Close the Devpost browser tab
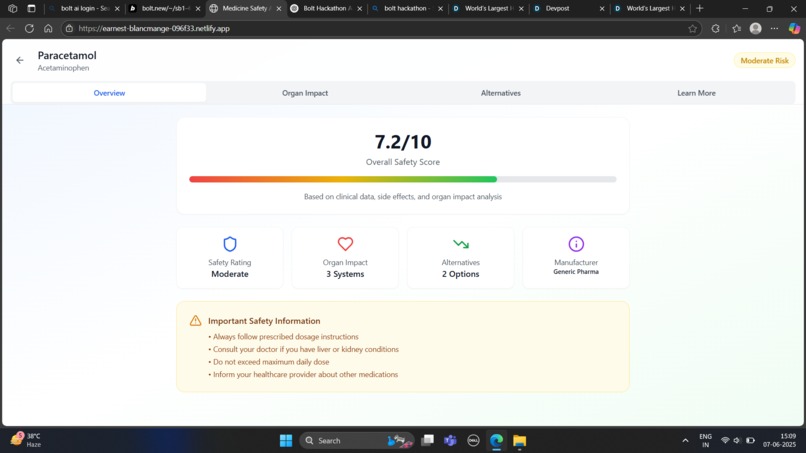This screenshot has height=453, width=806. click(x=602, y=9)
